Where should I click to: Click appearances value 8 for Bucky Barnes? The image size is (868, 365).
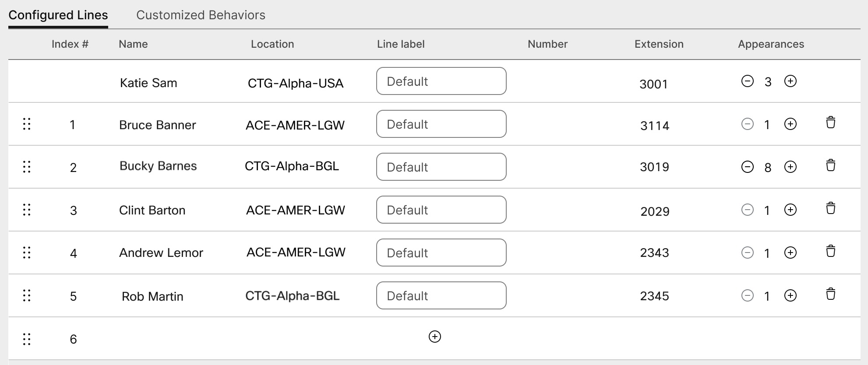click(768, 168)
